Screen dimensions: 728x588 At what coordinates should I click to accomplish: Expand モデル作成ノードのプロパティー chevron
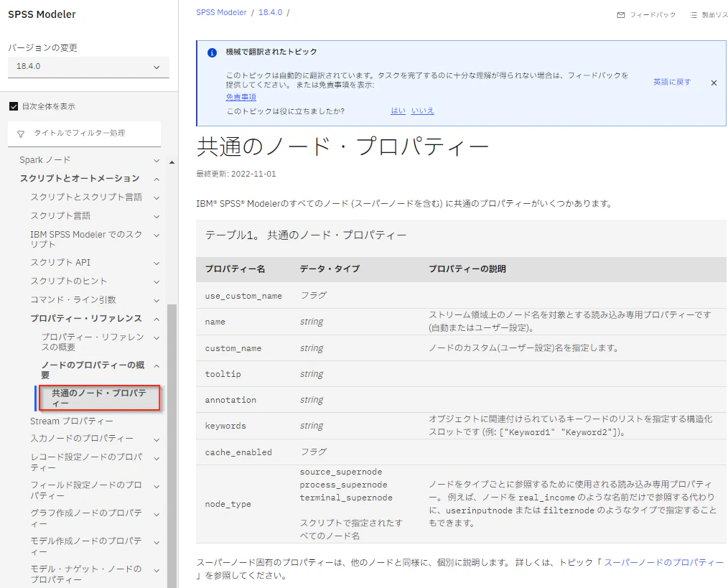(157, 542)
